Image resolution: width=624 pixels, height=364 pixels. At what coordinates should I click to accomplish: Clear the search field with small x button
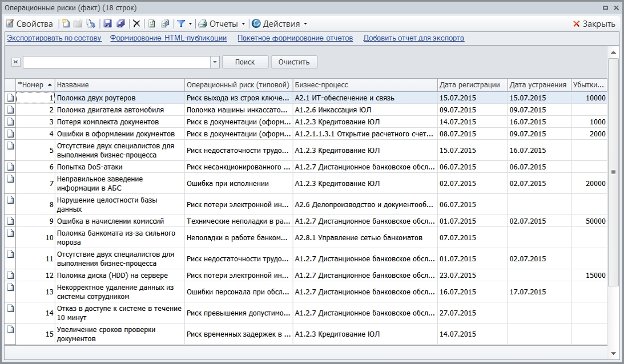point(15,62)
